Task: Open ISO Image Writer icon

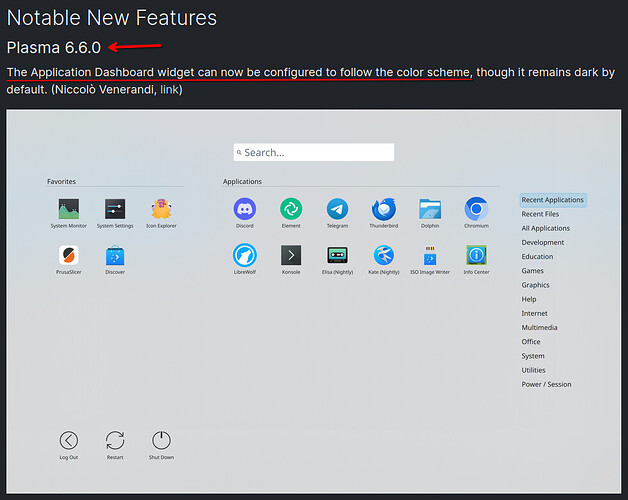Action: click(430, 255)
